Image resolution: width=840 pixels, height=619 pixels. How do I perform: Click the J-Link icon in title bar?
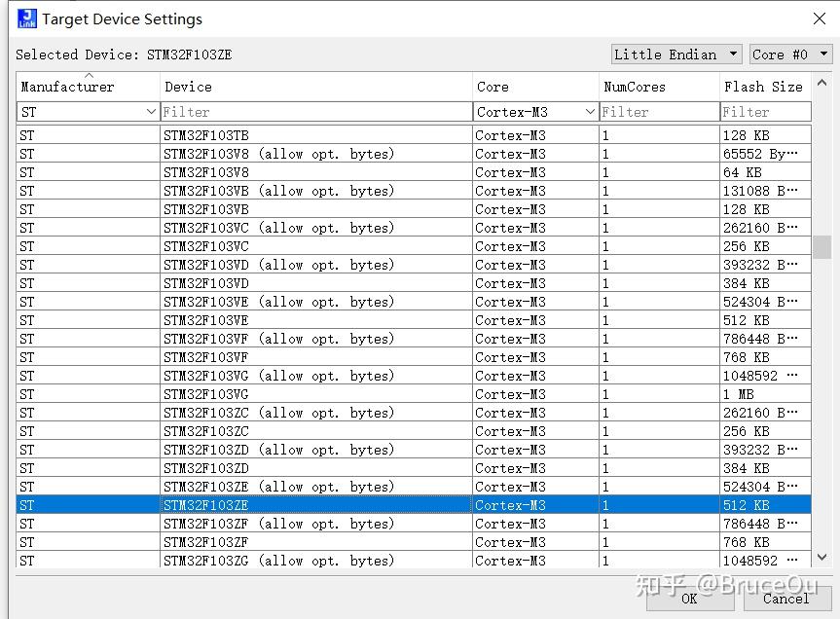27,18
